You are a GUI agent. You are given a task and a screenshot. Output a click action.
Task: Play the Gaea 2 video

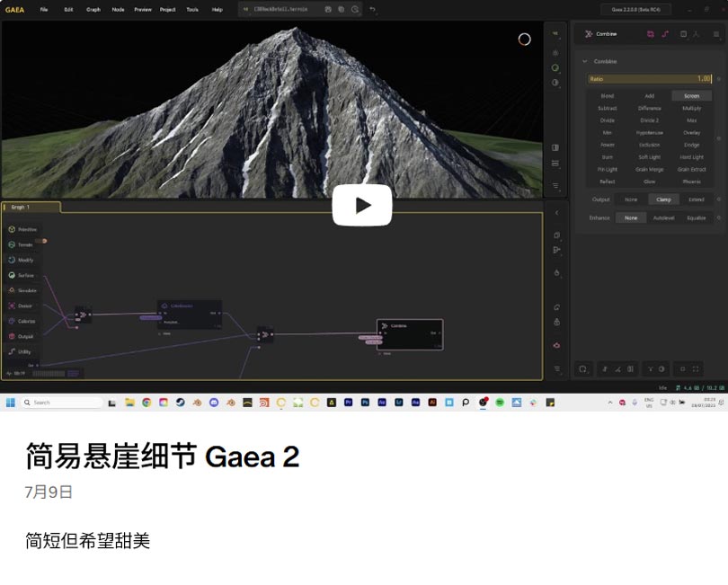(362, 205)
